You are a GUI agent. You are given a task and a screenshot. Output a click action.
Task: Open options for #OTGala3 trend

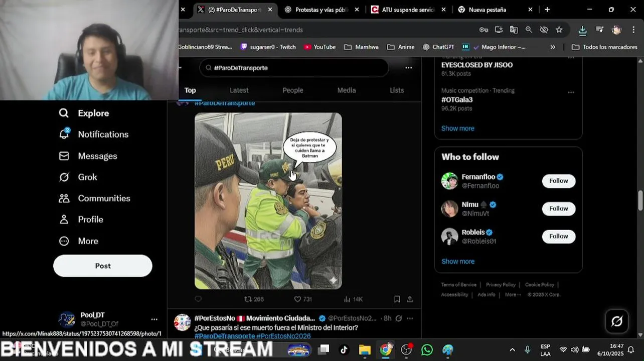[571, 92]
